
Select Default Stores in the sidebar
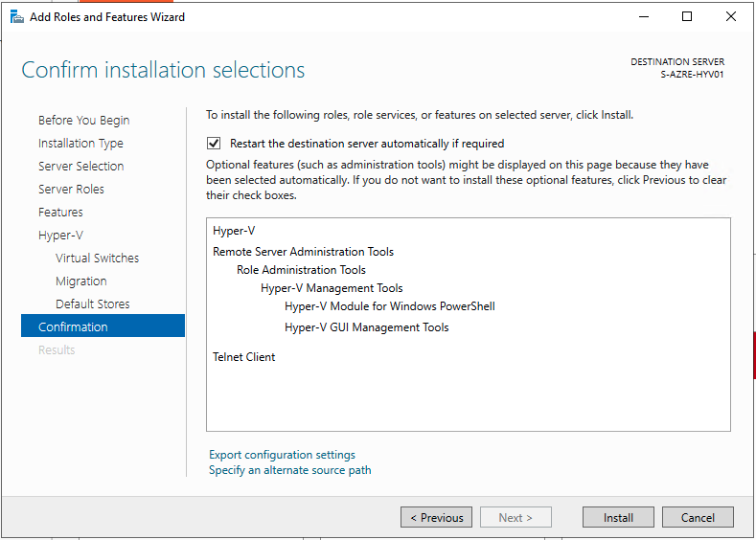(x=93, y=304)
